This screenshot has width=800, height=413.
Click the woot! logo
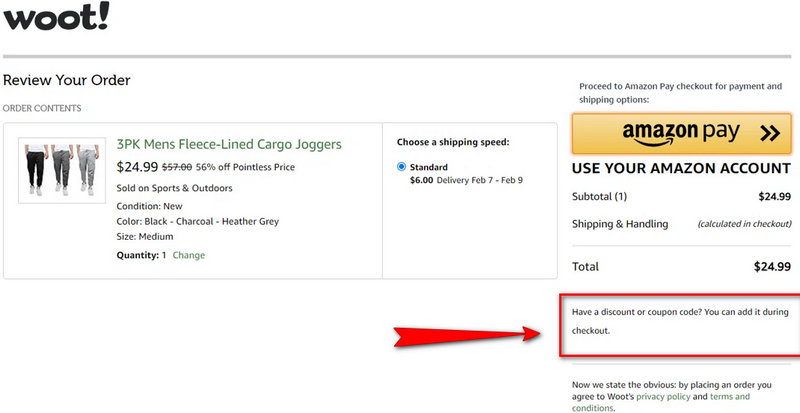tap(57, 18)
